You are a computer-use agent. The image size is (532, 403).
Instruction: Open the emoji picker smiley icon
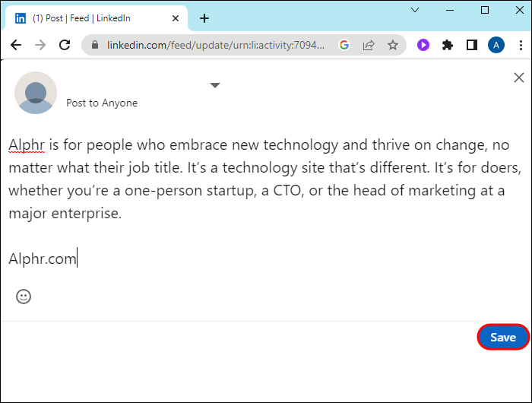pos(24,297)
